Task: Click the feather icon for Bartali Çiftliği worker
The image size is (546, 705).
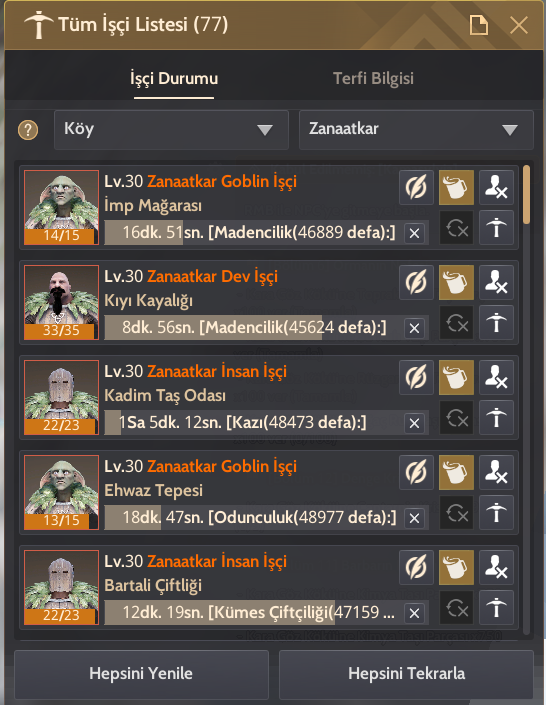Action: [416, 567]
